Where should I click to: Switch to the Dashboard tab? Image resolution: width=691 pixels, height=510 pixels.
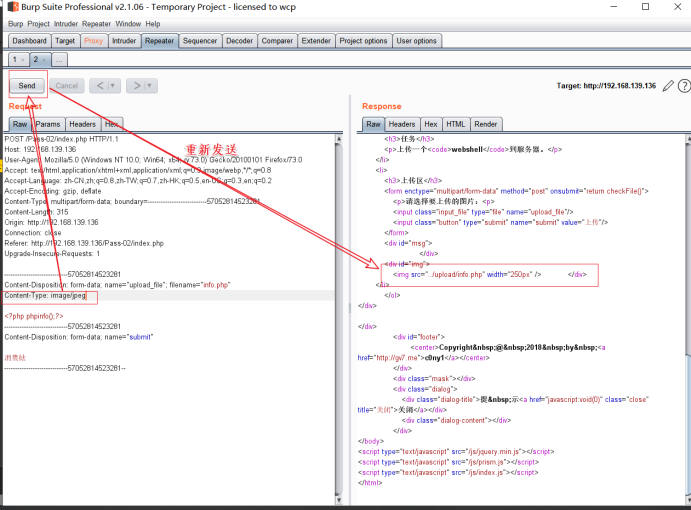pos(30,41)
